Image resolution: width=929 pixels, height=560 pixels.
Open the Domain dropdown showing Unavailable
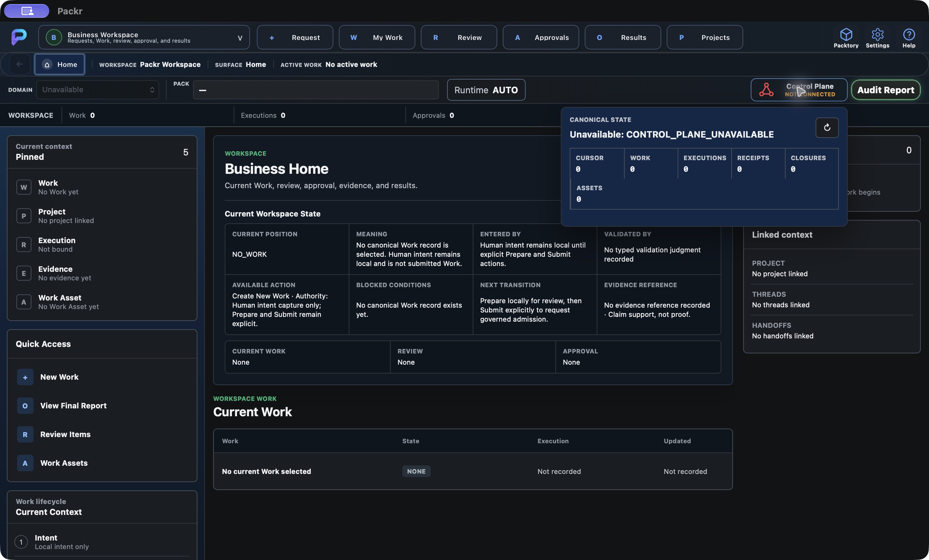[98, 90]
